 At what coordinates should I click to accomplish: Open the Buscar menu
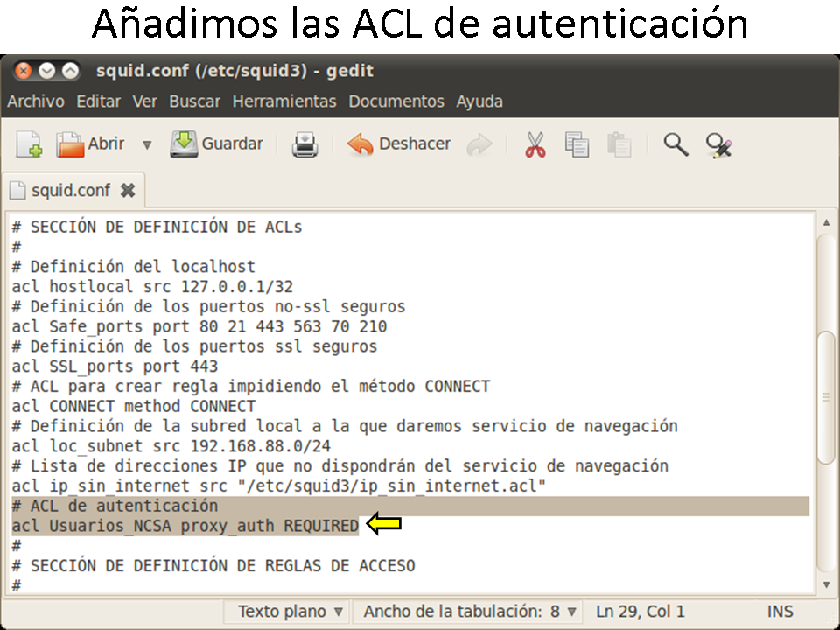coord(195,101)
